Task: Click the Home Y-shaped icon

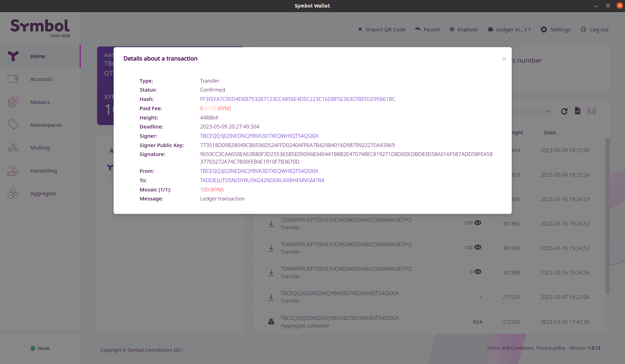Action: click(x=13, y=56)
